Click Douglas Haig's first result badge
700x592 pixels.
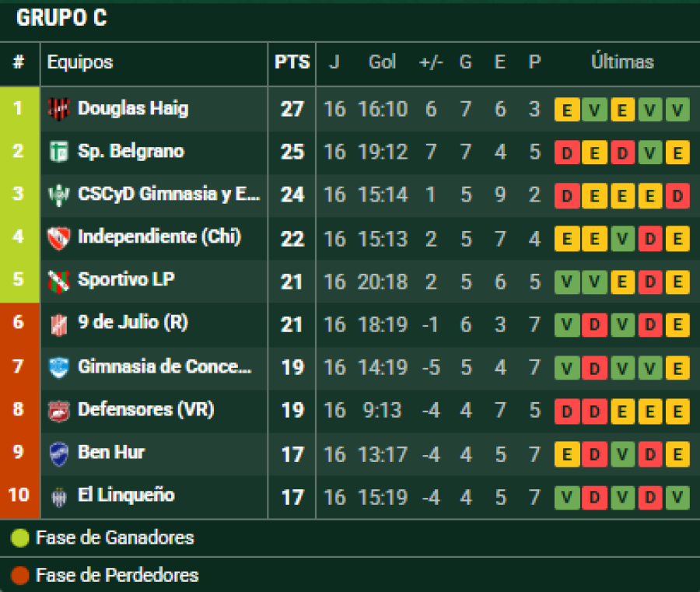tap(567, 110)
